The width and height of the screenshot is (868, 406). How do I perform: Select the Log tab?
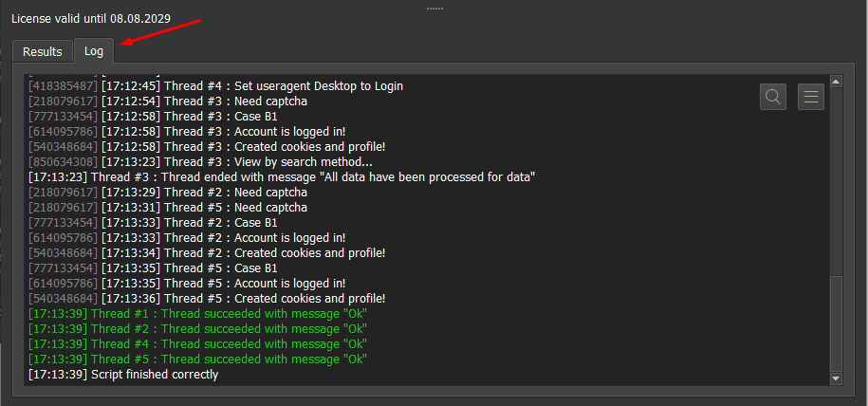[94, 51]
